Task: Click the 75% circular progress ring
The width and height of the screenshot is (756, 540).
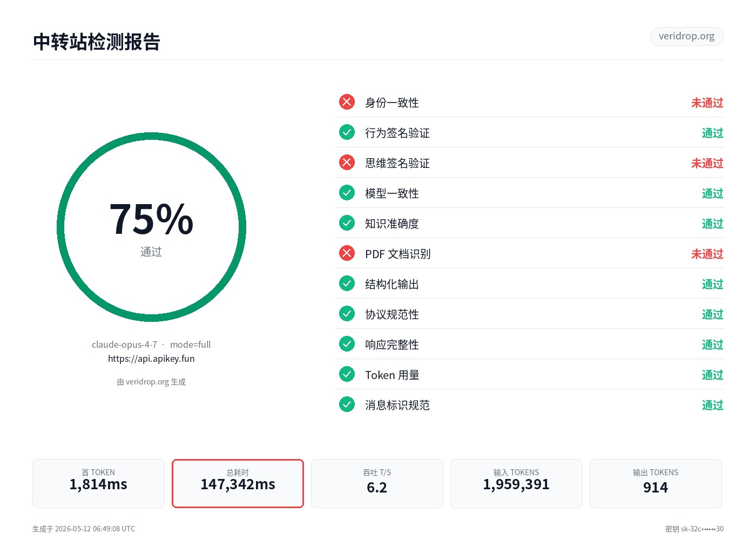Action: pos(151,227)
